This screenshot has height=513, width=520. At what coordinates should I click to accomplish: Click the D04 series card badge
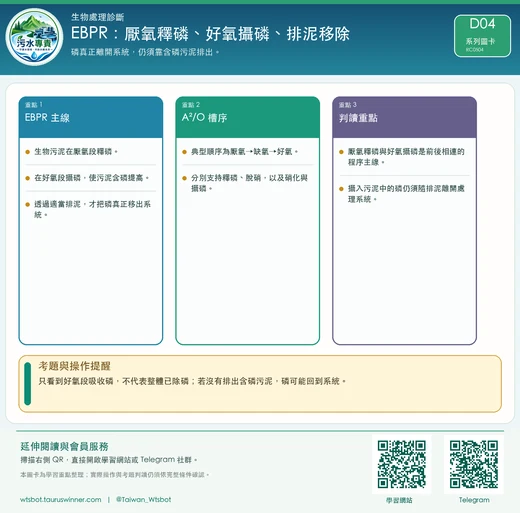pos(482,36)
